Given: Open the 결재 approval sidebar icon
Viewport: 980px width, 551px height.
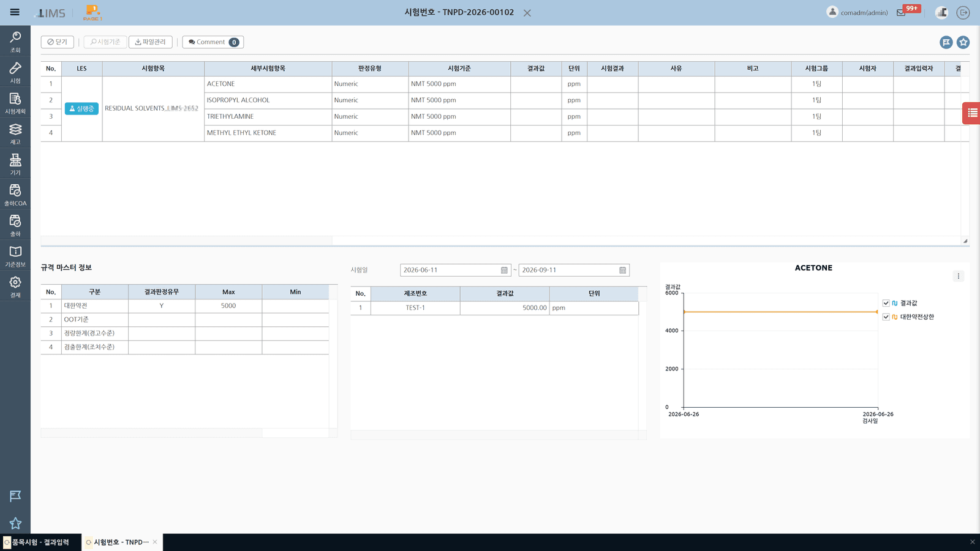Looking at the screenshot, I should [15, 287].
